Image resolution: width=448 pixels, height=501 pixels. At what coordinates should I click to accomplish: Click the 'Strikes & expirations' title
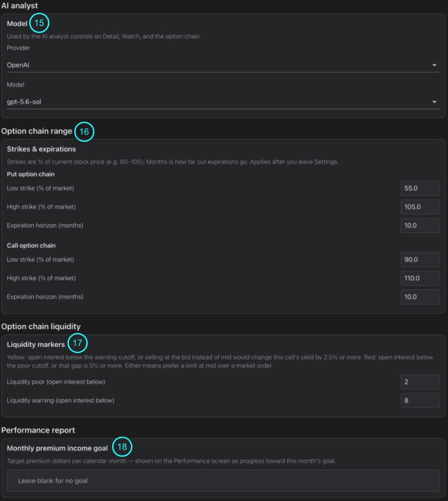[41, 149]
